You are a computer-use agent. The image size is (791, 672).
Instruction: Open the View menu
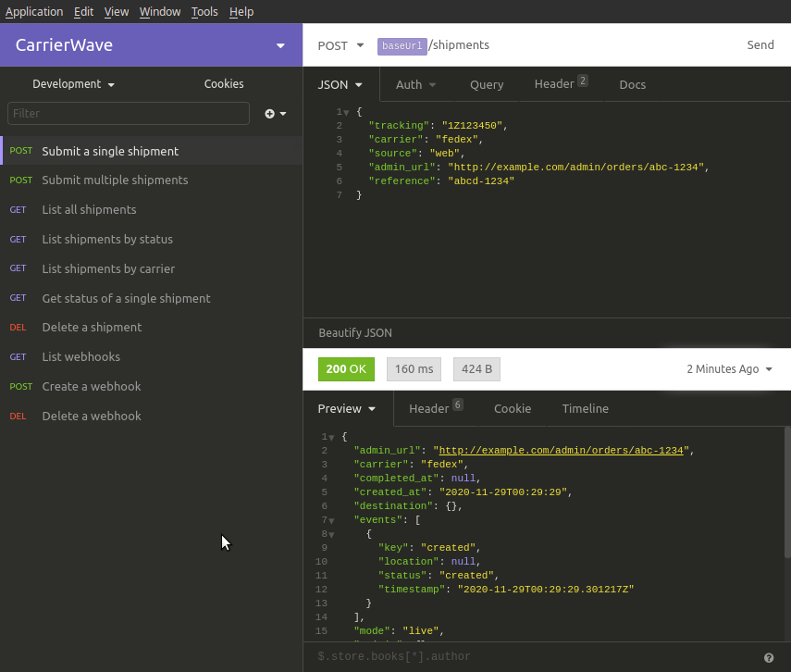tap(117, 12)
